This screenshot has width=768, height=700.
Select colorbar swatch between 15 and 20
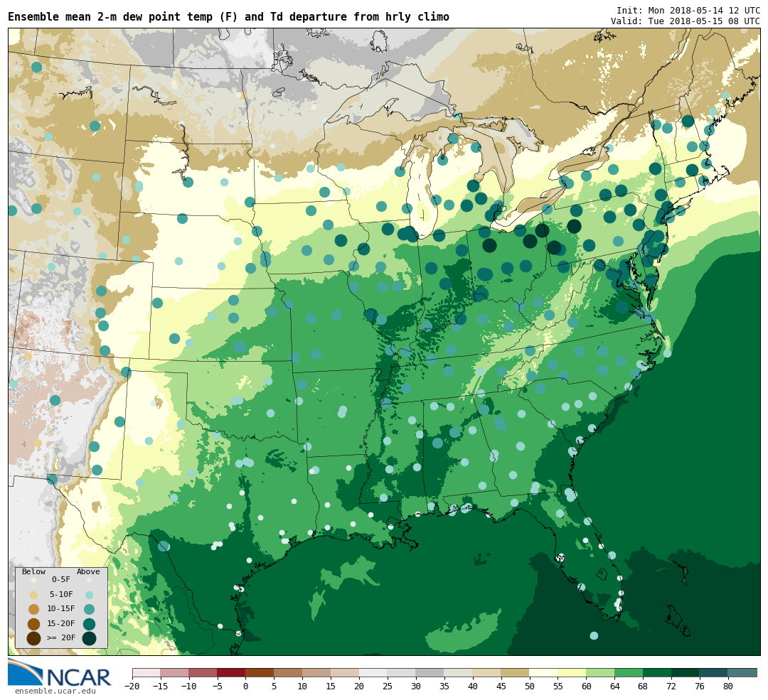click(346, 672)
